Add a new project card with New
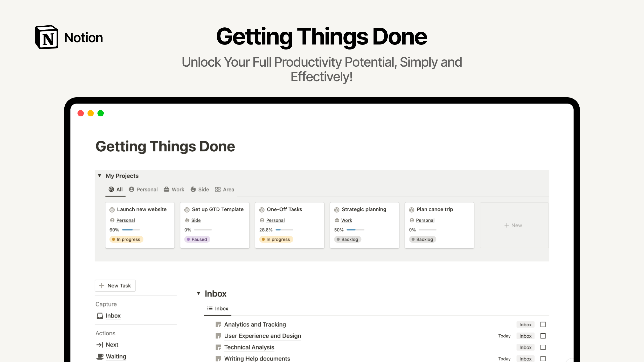644x362 pixels. pyautogui.click(x=513, y=225)
